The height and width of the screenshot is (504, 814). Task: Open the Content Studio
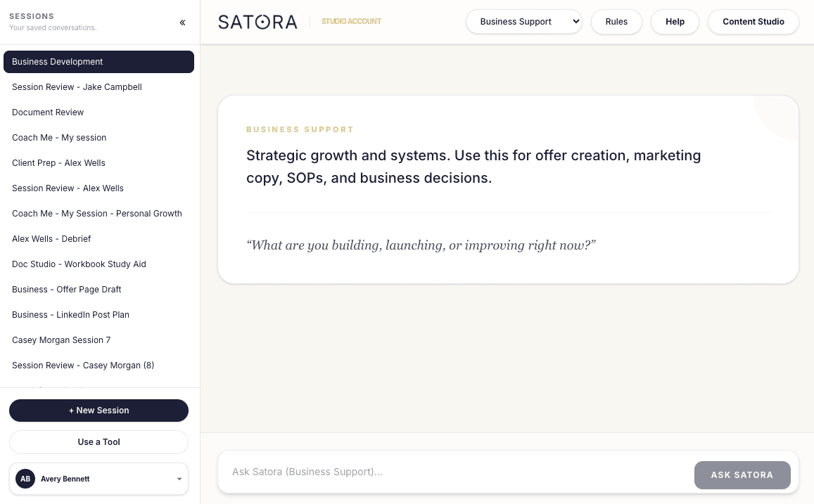[753, 22]
